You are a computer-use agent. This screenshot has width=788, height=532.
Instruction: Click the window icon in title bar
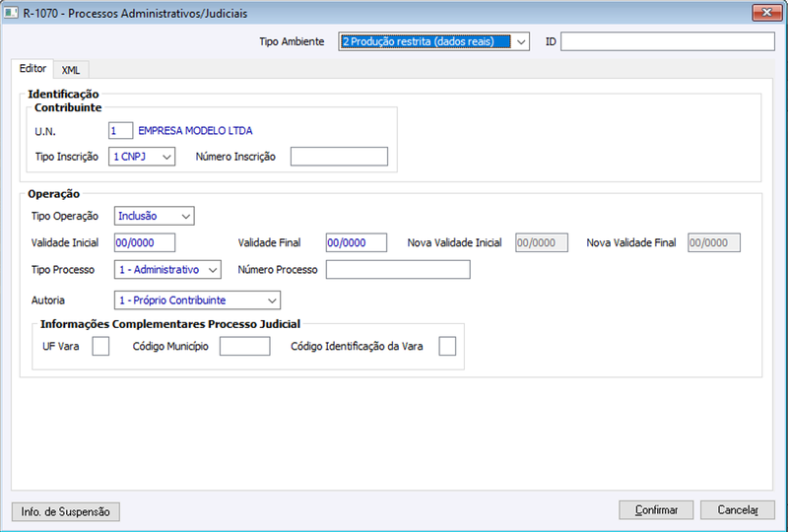(11, 13)
